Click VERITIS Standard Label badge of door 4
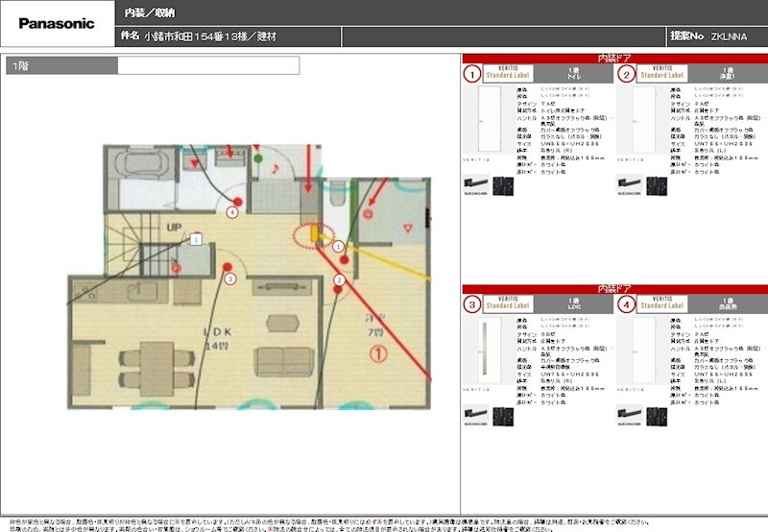Viewport: 768px width, 532px height. (661, 303)
